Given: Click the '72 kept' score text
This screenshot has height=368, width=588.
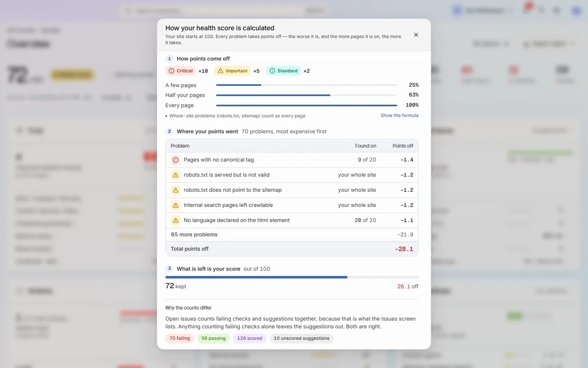Looking at the screenshot, I should click(176, 286).
